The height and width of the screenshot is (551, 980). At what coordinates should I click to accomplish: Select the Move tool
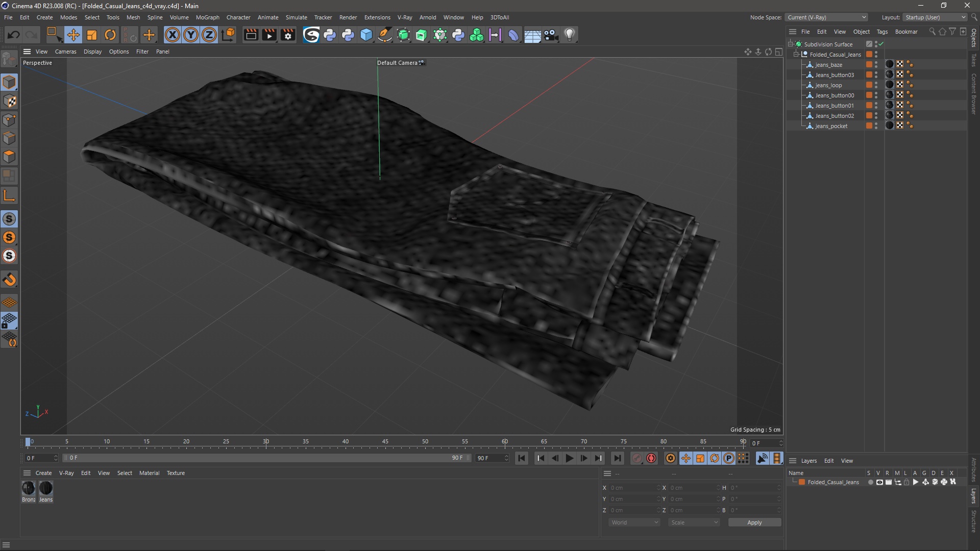pos(73,35)
